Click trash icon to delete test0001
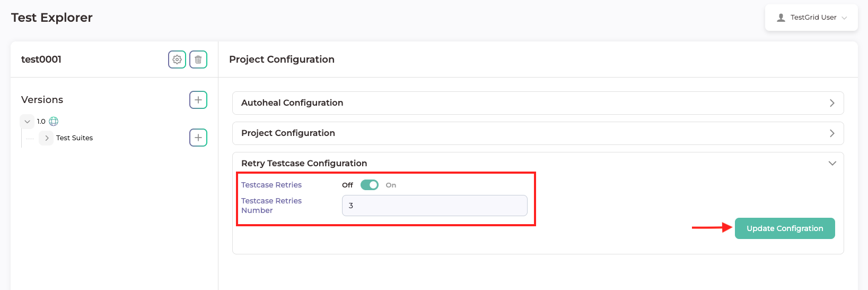868x290 pixels. [x=198, y=59]
